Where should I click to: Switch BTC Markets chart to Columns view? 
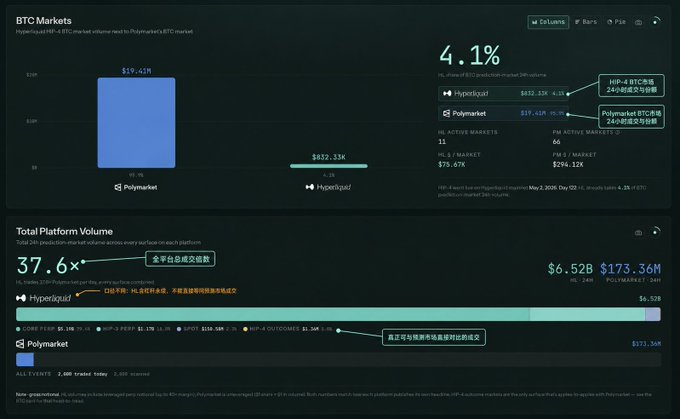pyautogui.click(x=548, y=22)
